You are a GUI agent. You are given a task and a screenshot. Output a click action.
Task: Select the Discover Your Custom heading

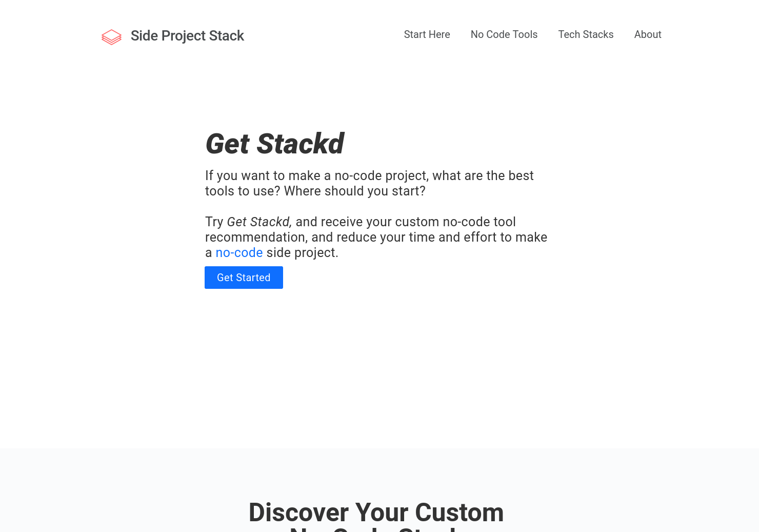pyautogui.click(x=376, y=512)
